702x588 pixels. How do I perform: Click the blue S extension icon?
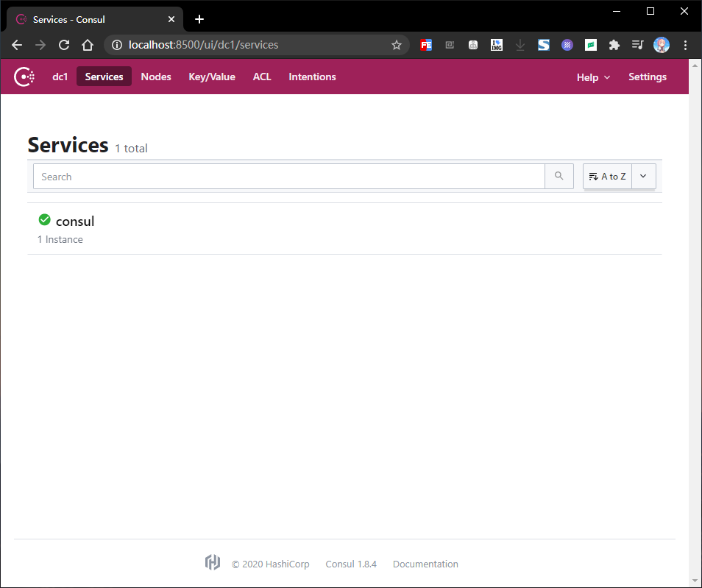point(544,45)
